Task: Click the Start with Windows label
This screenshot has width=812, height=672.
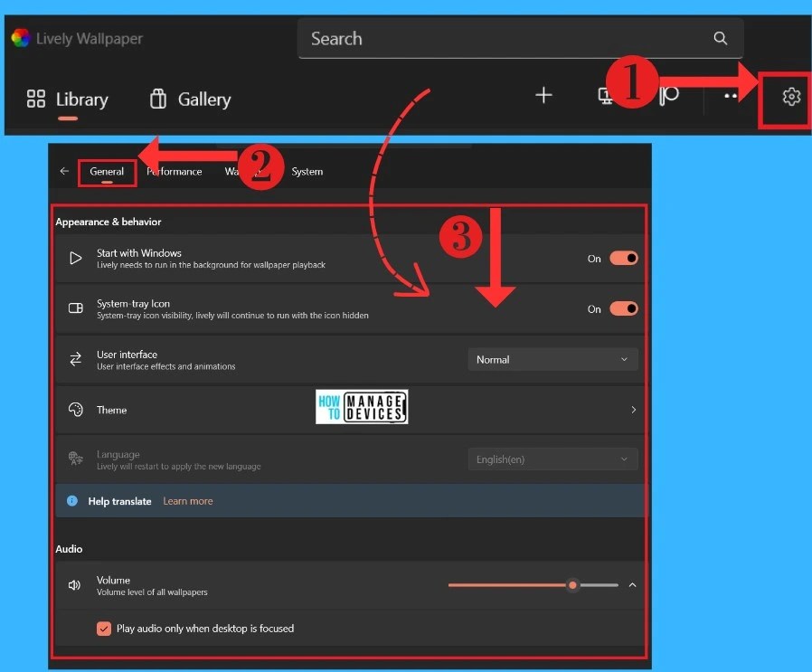Action: [138, 253]
